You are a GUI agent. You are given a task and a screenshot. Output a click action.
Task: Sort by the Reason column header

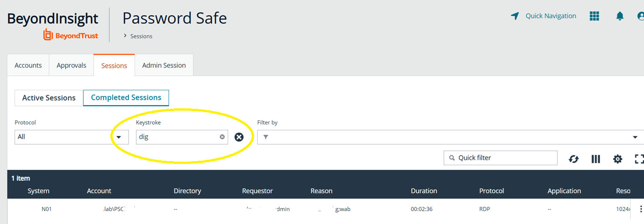(x=322, y=191)
